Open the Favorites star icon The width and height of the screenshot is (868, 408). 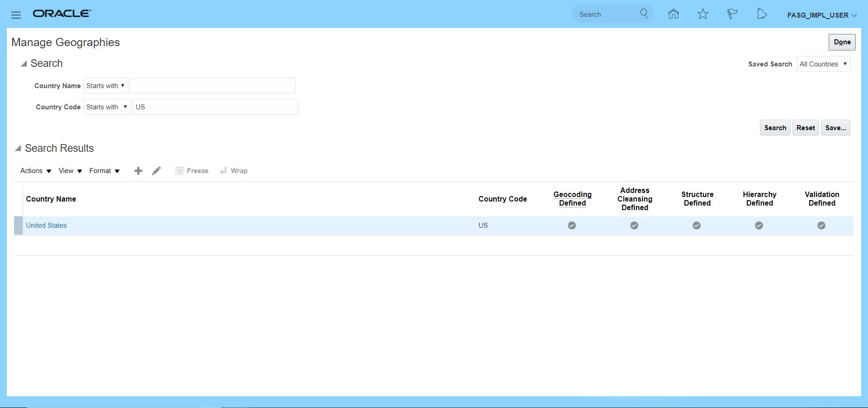point(703,14)
